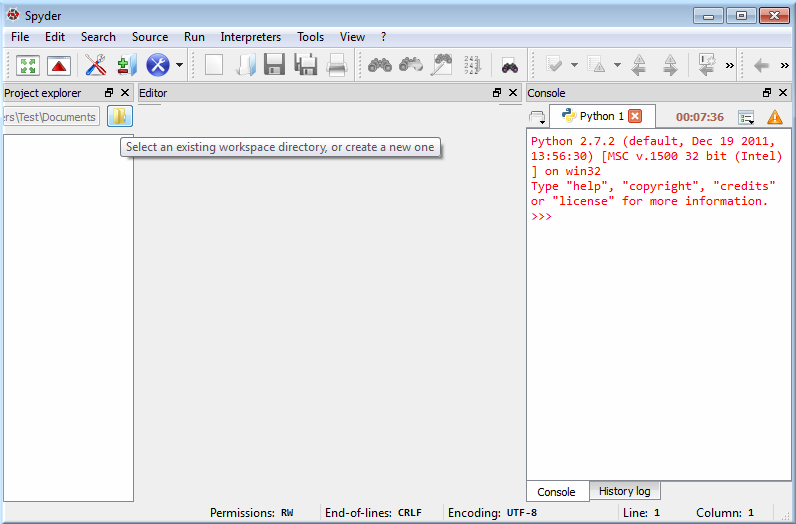Click the blue circle tools icon
The width and height of the screenshot is (796, 524).
pos(158,65)
